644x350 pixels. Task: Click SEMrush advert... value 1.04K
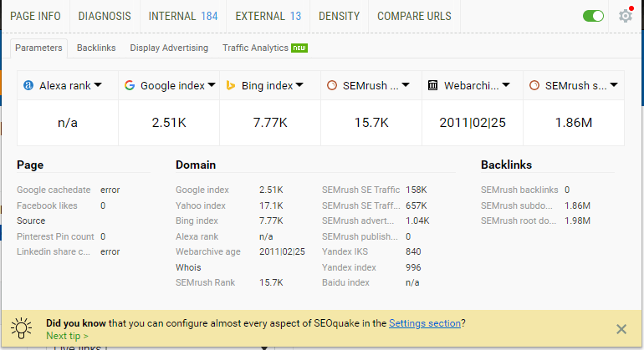pos(417,221)
